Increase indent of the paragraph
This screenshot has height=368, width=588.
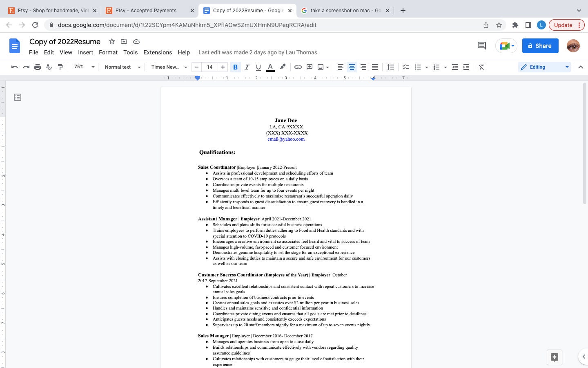click(466, 67)
